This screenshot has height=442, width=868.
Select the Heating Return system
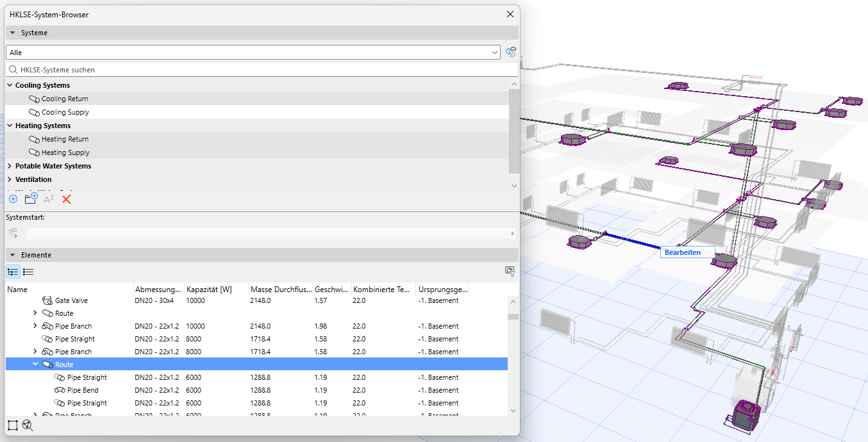click(257, 139)
